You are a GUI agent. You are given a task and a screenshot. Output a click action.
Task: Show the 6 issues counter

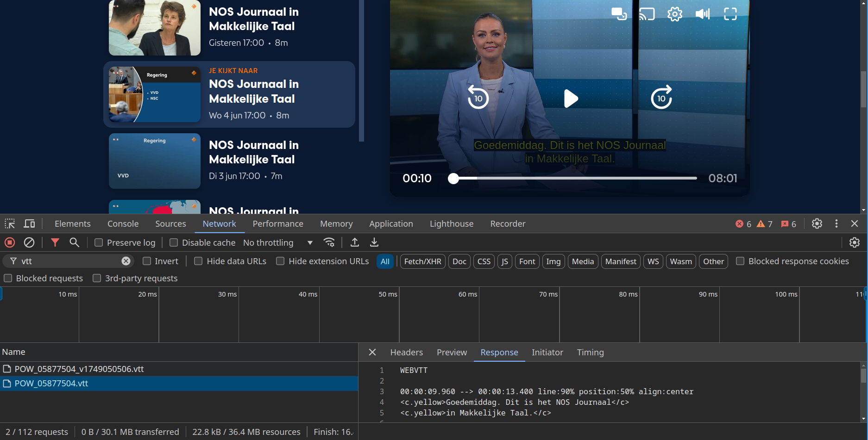788,224
